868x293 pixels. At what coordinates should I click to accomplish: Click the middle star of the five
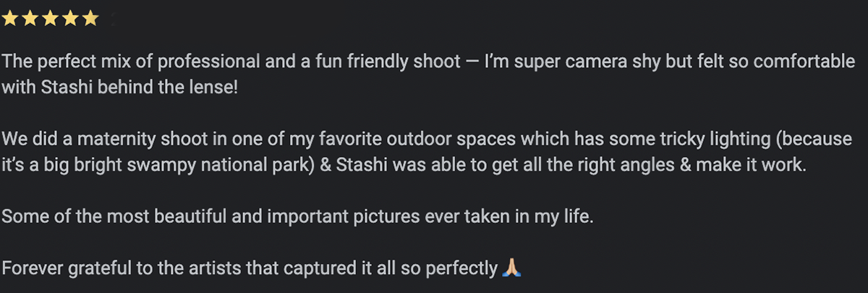pyautogui.click(x=50, y=19)
